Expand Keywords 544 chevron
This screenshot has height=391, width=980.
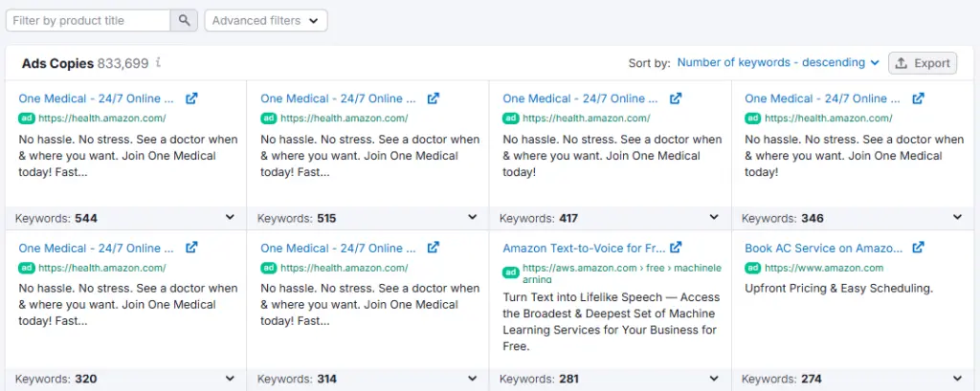coord(230,218)
